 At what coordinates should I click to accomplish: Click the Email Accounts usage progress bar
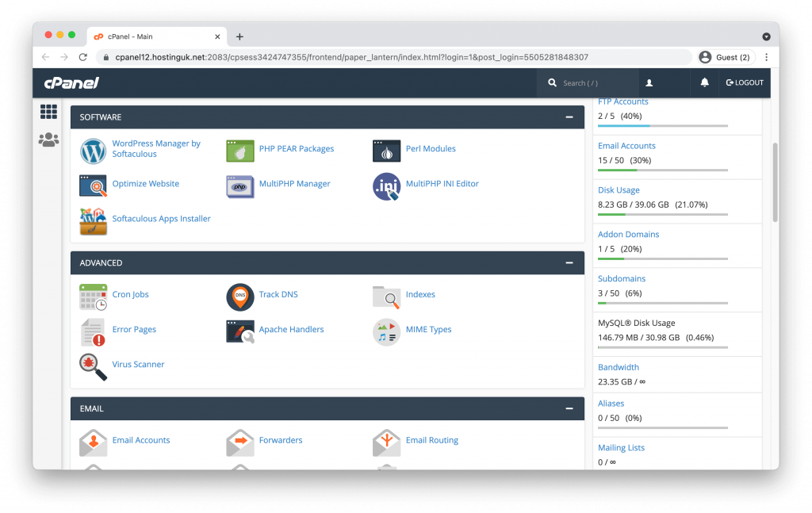click(x=662, y=170)
